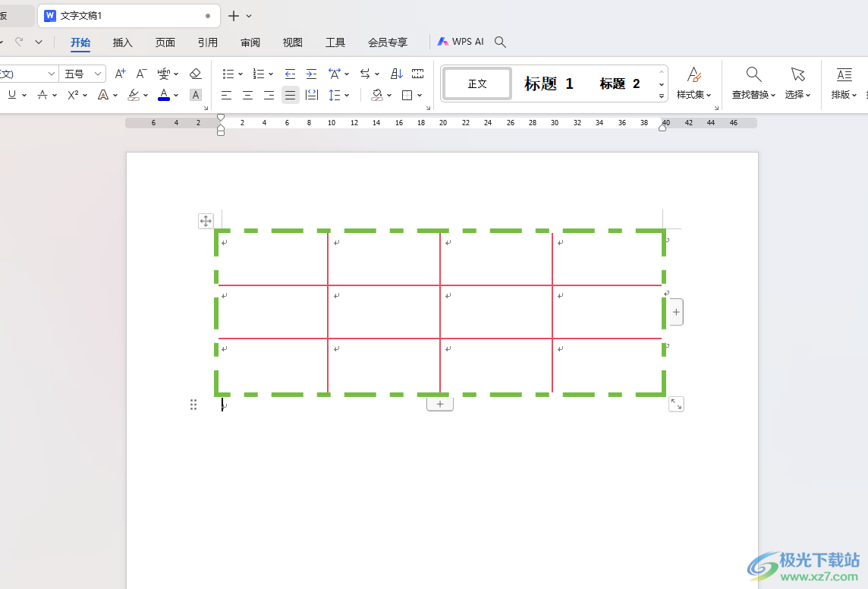Viewport: 868px width, 589px height.
Task: Add a table row with bottom plus
Action: 440,404
